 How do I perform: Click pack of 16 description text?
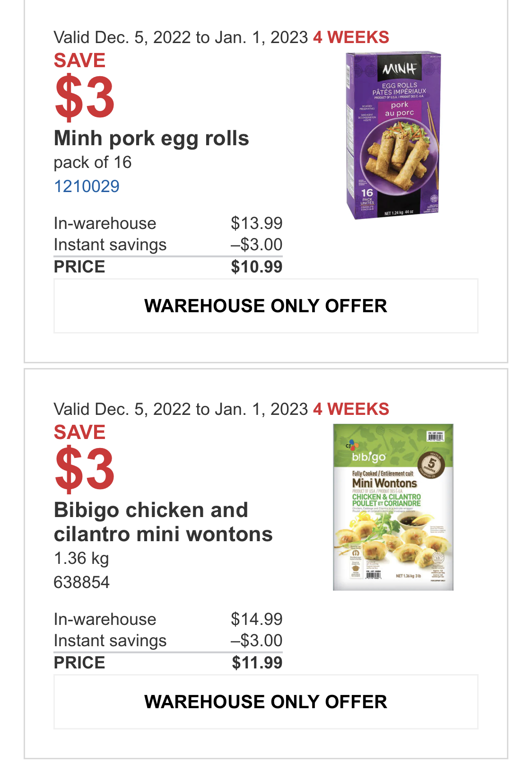click(x=93, y=162)
